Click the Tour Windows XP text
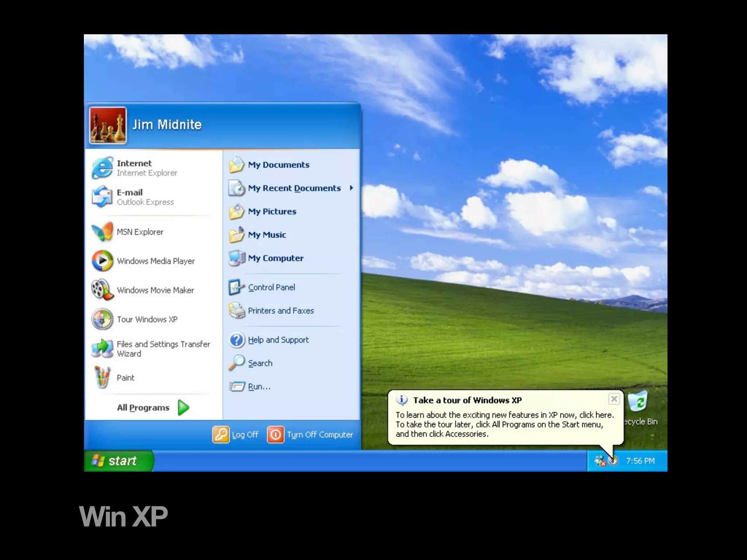Screen dimensions: 747x560 147,319
